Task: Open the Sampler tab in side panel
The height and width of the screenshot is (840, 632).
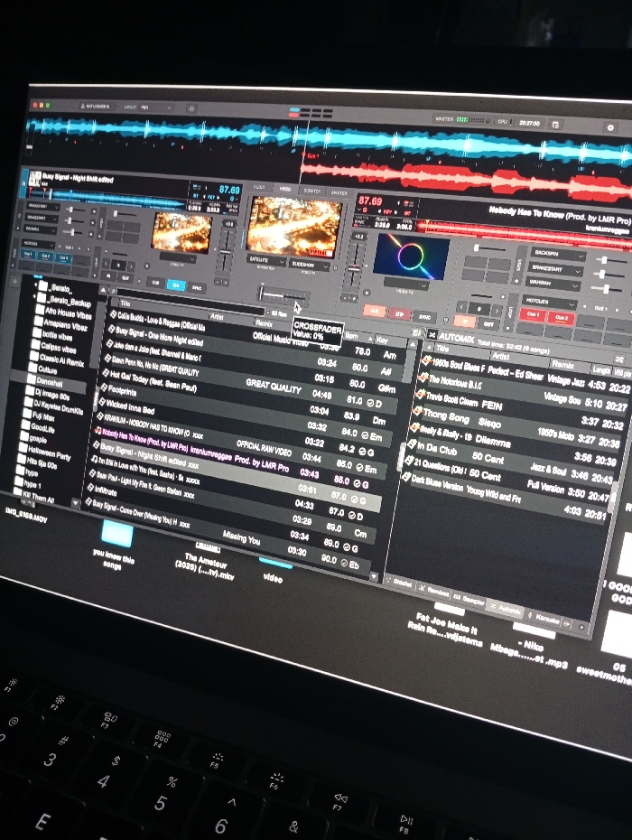Action: click(469, 599)
